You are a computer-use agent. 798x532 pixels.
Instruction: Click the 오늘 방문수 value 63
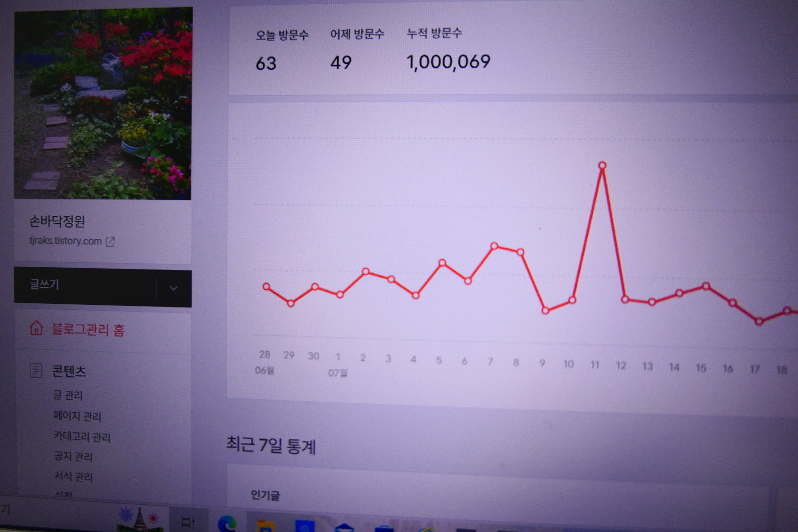[x=266, y=63]
